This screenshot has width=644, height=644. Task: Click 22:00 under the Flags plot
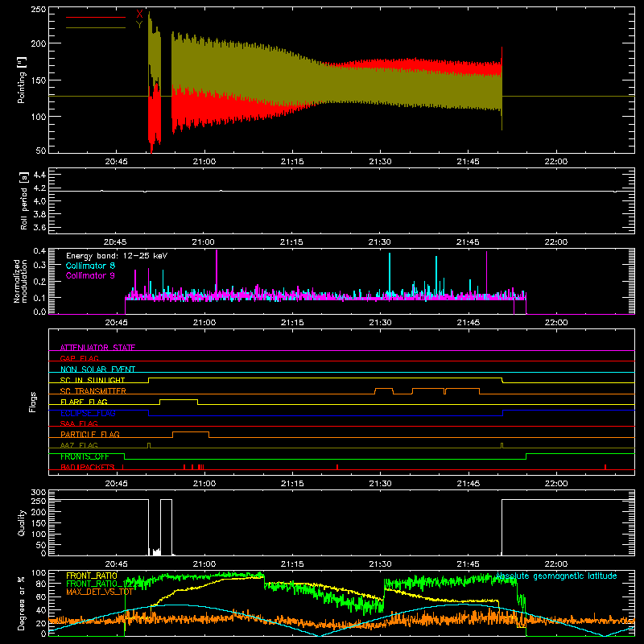point(555,484)
